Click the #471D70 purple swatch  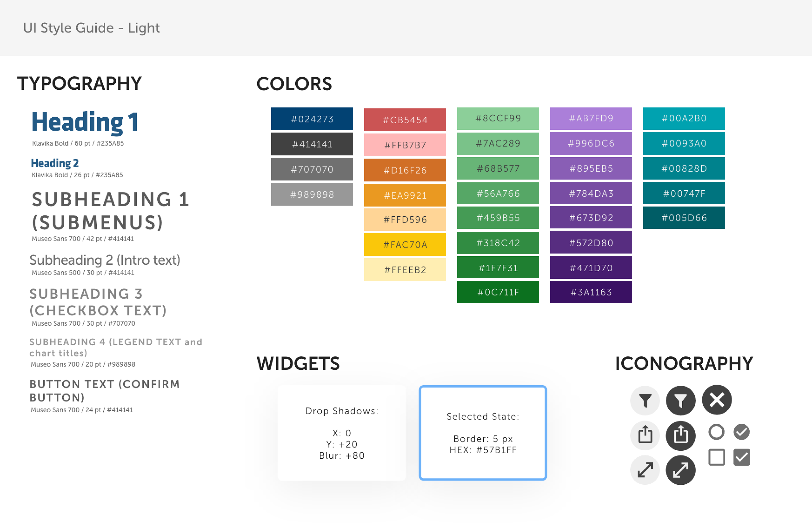tap(591, 267)
